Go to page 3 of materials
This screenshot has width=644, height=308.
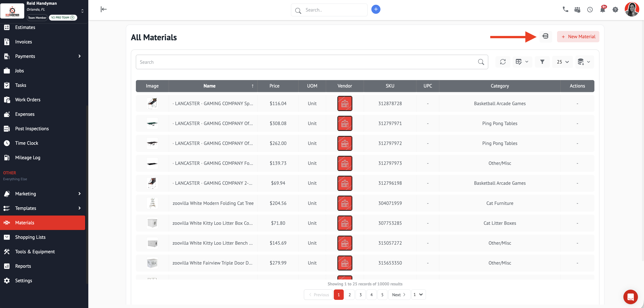point(360,294)
